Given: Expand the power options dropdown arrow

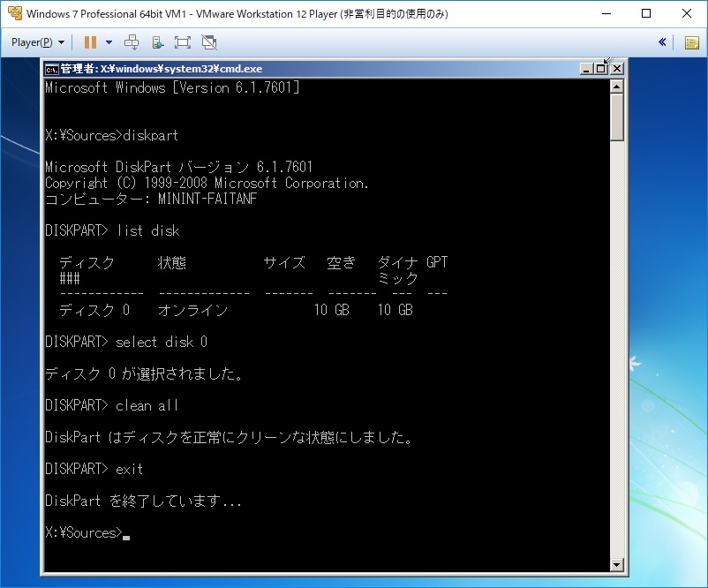Looking at the screenshot, I should pyautogui.click(x=109, y=42).
